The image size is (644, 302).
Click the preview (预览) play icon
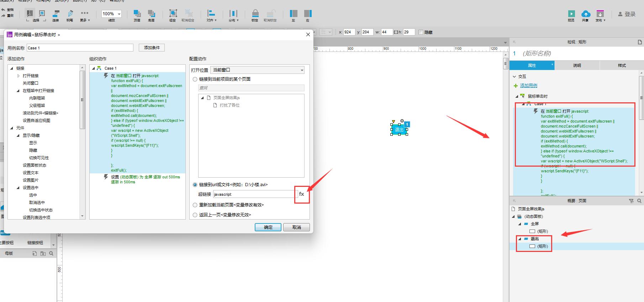click(571, 14)
